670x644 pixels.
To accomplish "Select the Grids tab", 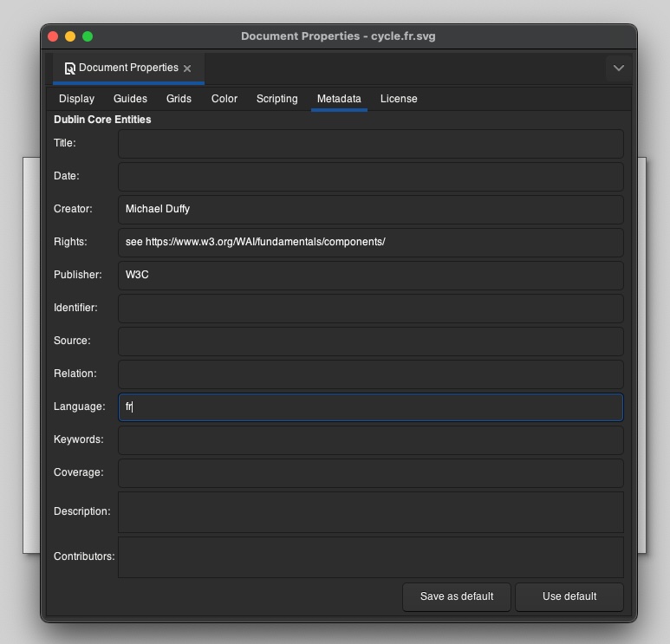I will [x=179, y=99].
